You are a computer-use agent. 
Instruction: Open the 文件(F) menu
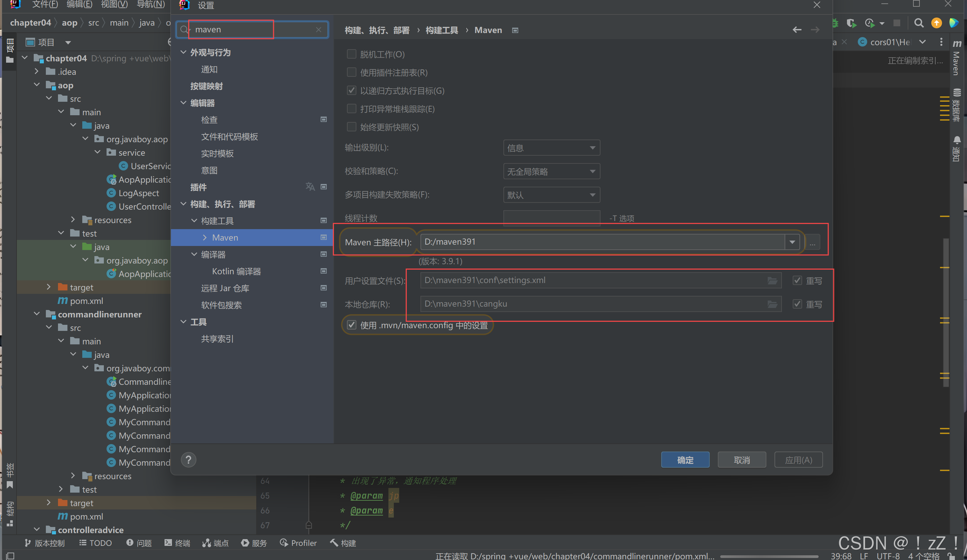click(x=45, y=5)
